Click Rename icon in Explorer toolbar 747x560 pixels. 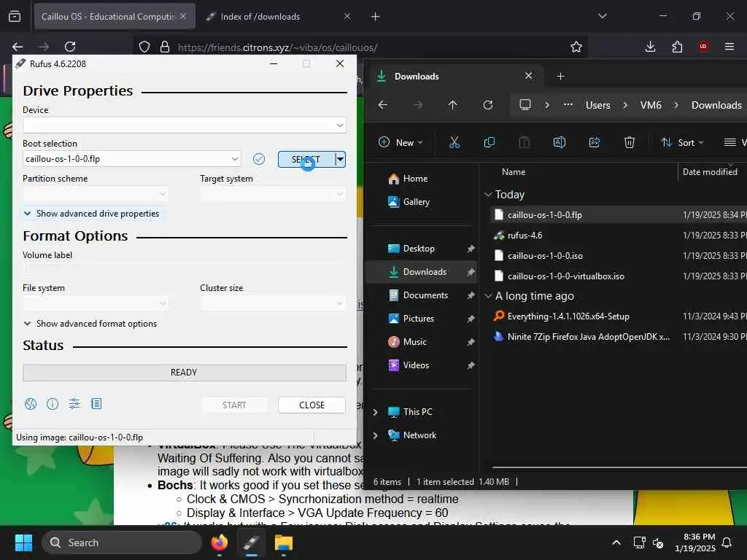[560, 142]
